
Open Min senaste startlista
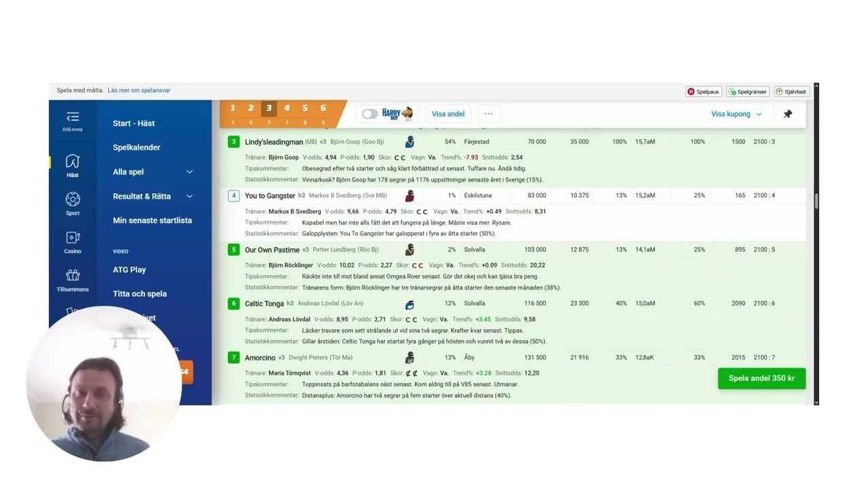[152, 220]
